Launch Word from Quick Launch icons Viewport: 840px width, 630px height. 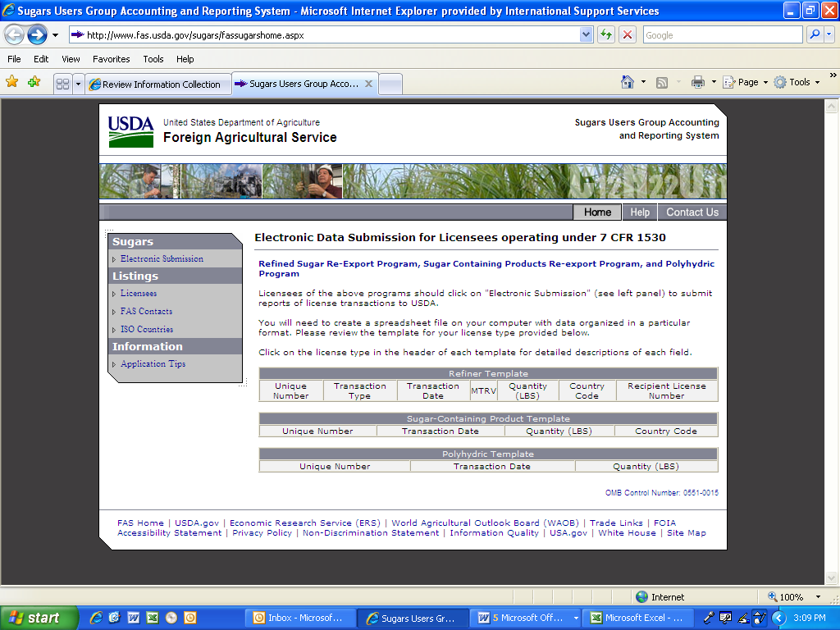[134, 618]
